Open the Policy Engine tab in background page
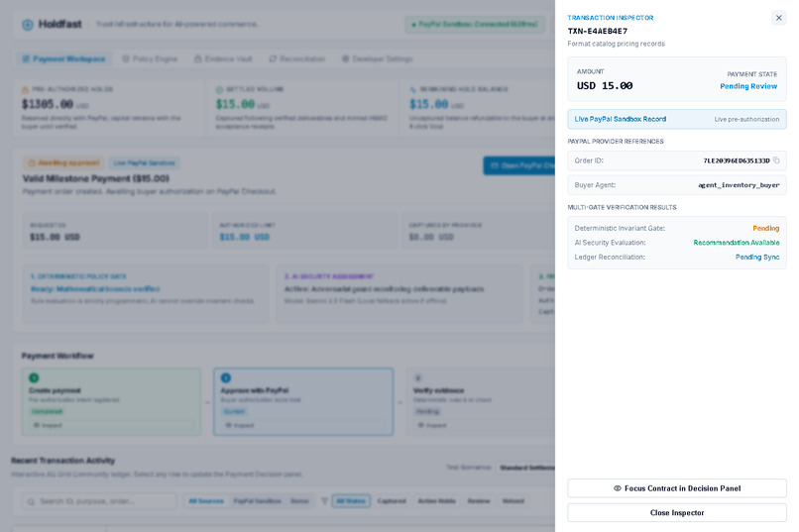 (x=150, y=59)
